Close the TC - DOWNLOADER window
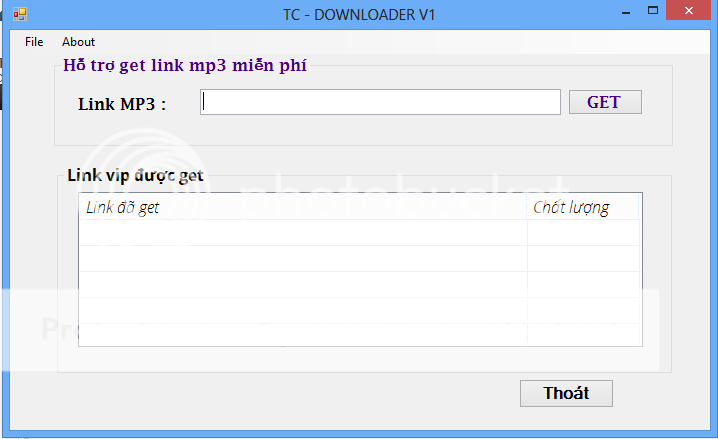718x439 pixels. (689, 11)
